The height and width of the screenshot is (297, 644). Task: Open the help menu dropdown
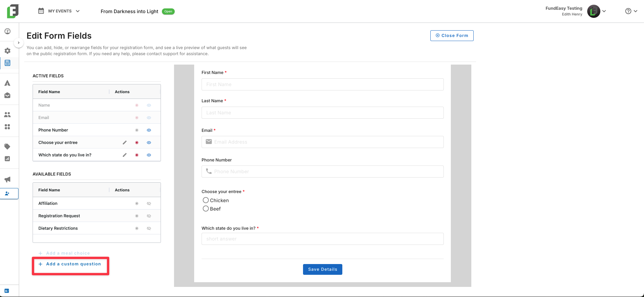[x=631, y=11]
